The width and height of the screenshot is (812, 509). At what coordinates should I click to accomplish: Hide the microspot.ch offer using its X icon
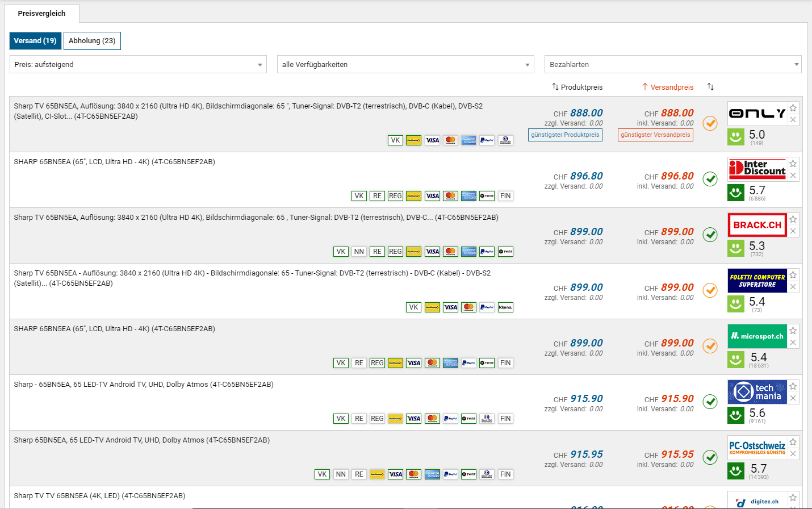pyautogui.click(x=793, y=343)
